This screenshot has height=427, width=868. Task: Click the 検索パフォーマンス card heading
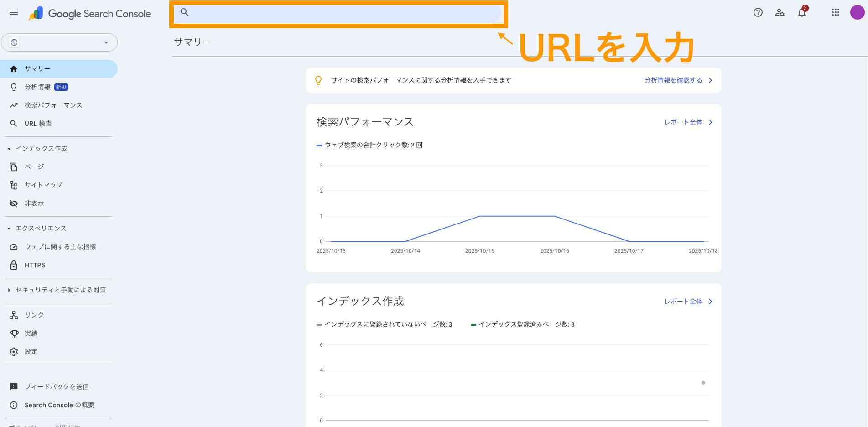[365, 122]
